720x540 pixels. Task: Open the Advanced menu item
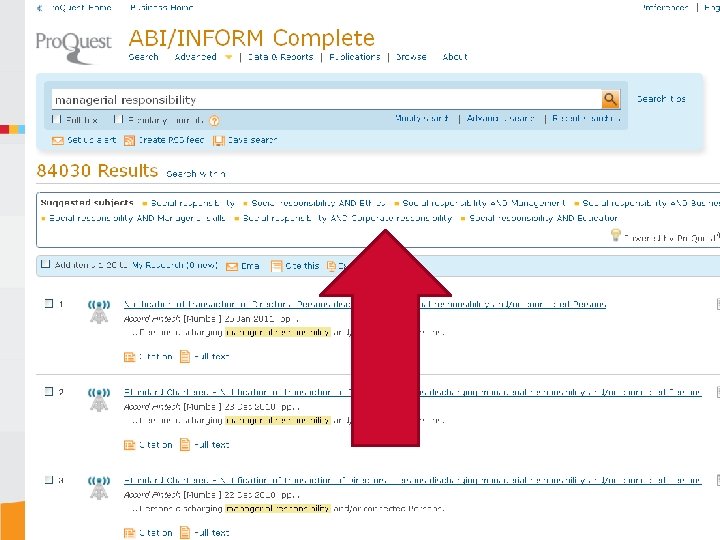coord(196,57)
